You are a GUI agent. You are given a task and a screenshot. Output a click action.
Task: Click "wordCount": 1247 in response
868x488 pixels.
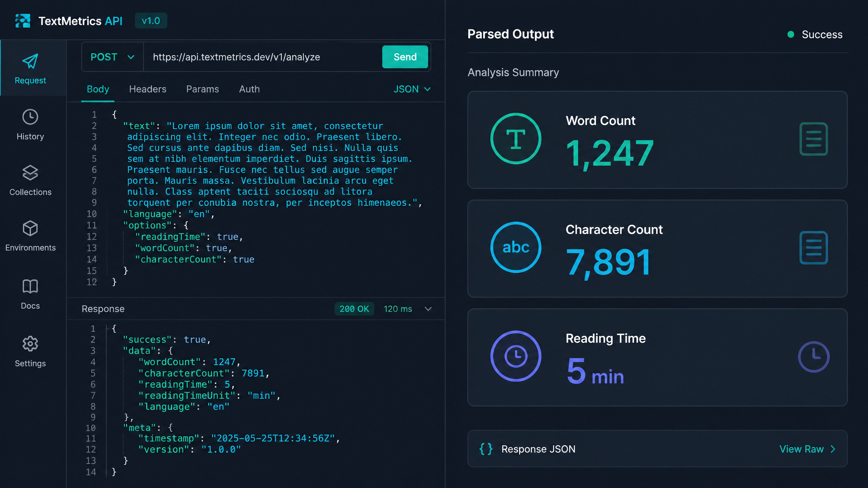[189, 362]
